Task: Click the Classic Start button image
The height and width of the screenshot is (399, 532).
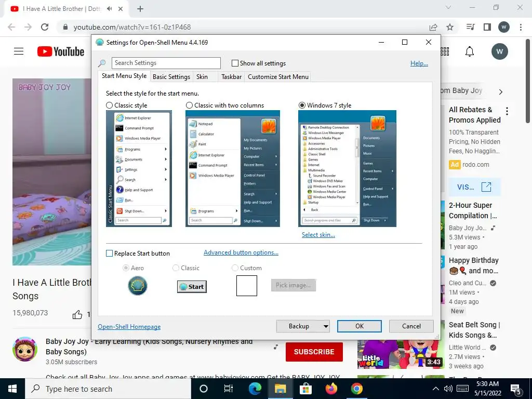Action: (x=192, y=287)
